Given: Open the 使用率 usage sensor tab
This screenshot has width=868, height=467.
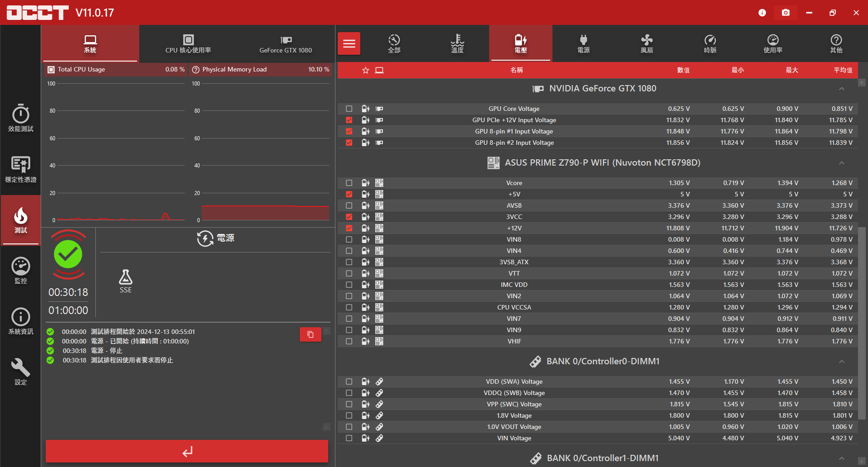Looking at the screenshot, I should 773,43.
